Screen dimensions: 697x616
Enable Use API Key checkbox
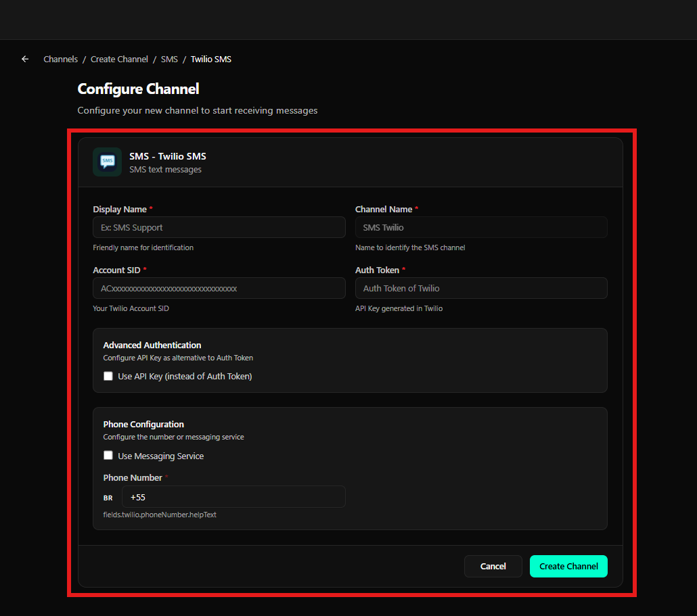[108, 376]
